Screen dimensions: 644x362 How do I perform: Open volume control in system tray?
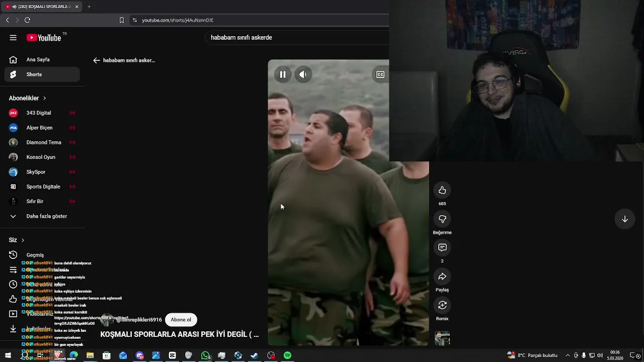pyautogui.click(x=600, y=355)
